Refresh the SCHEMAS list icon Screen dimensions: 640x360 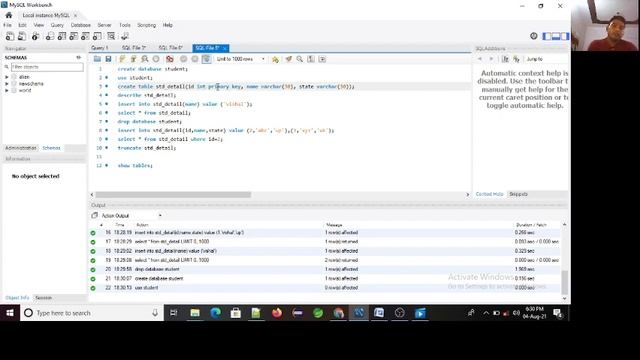(x=78, y=58)
